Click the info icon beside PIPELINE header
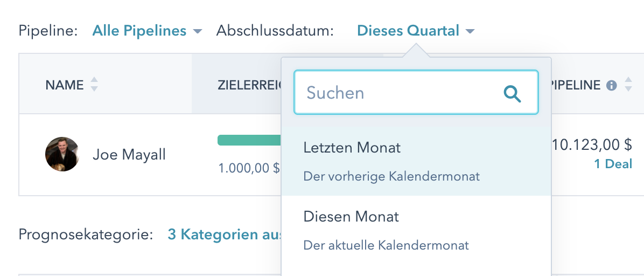This screenshot has width=644, height=276. click(x=611, y=85)
